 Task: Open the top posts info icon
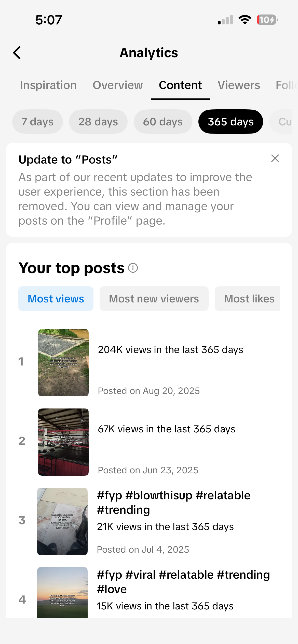click(133, 268)
